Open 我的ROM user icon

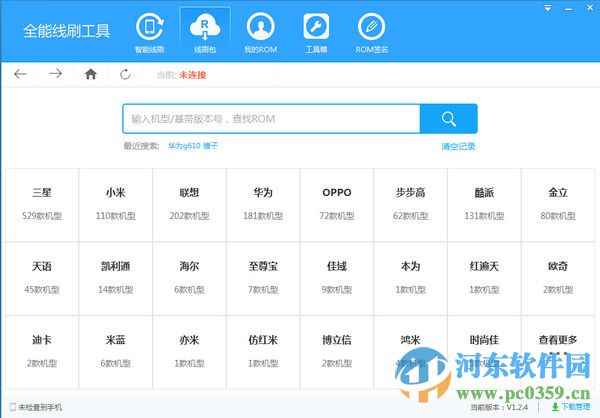[x=261, y=33]
